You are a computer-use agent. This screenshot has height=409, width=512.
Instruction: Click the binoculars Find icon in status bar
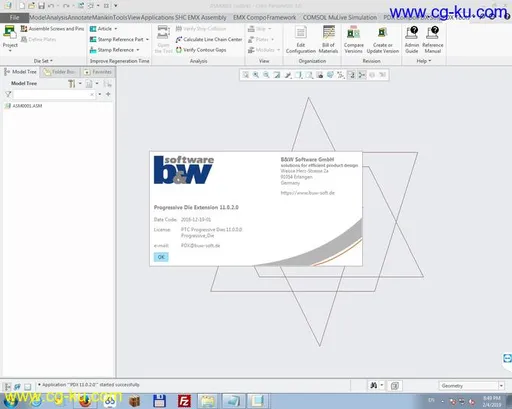(x=374, y=386)
